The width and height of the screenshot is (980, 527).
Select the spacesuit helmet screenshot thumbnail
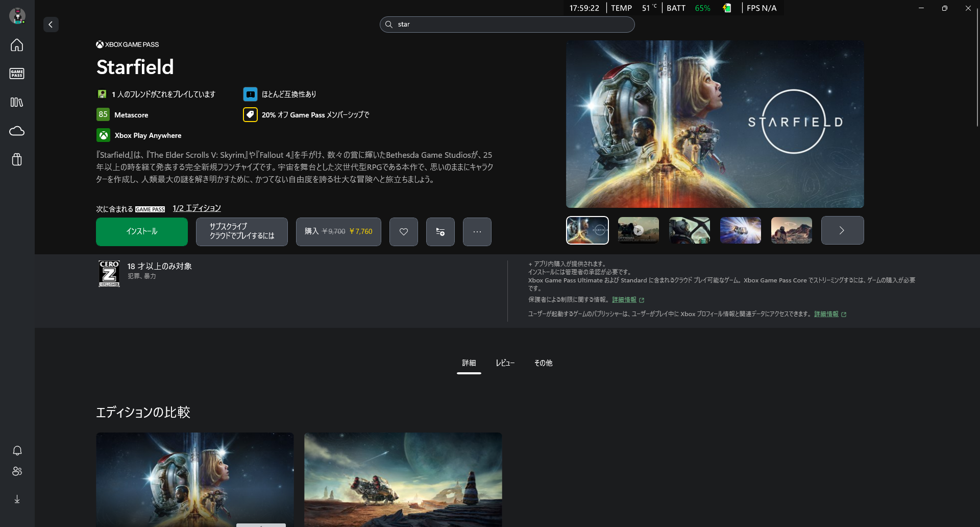click(690, 230)
